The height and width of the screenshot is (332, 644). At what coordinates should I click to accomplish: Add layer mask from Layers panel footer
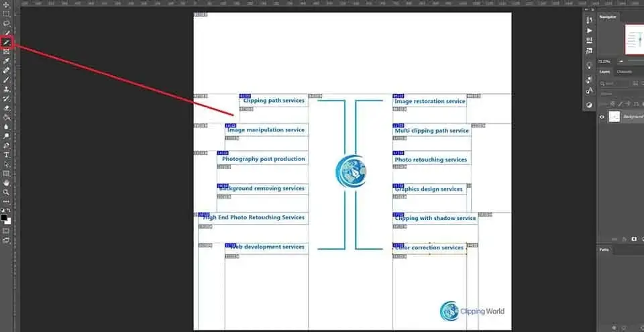[x=634, y=239]
